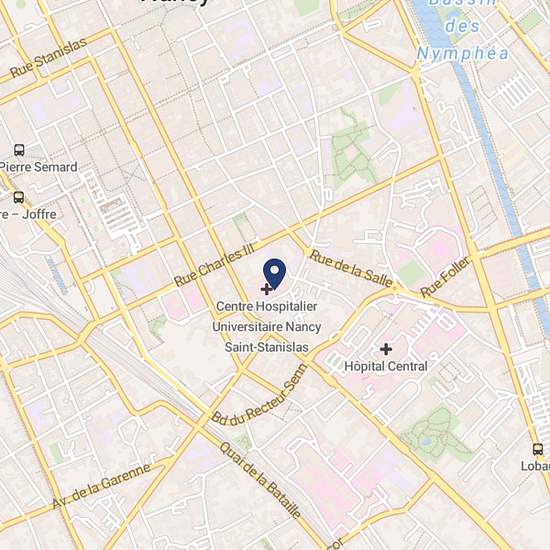
Task: Click the Rue Charles III street label
Action: tap(214, 265)
